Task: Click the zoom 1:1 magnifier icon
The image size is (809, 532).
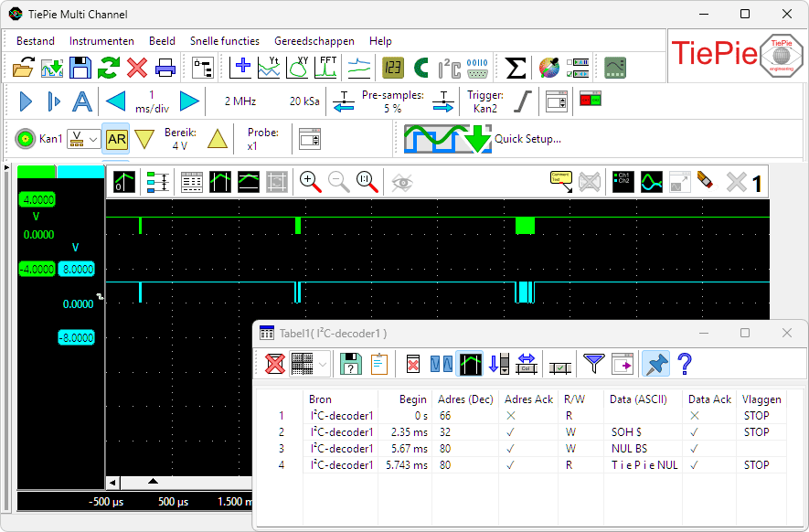Action: click(367, 182)
